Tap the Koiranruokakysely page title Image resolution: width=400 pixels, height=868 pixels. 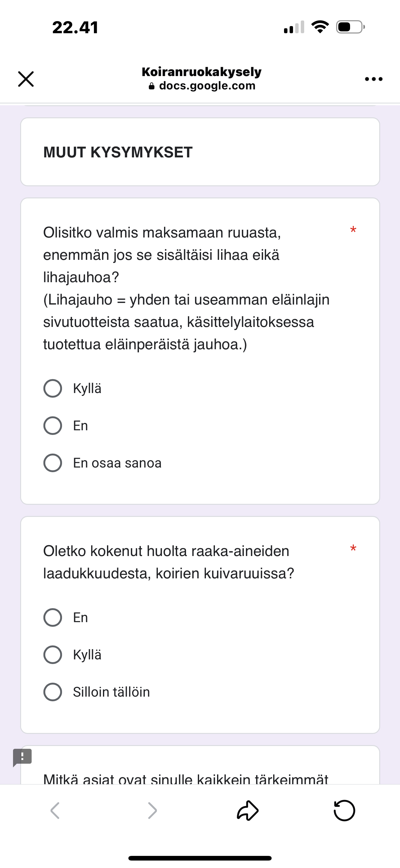(x=201, y=72)
